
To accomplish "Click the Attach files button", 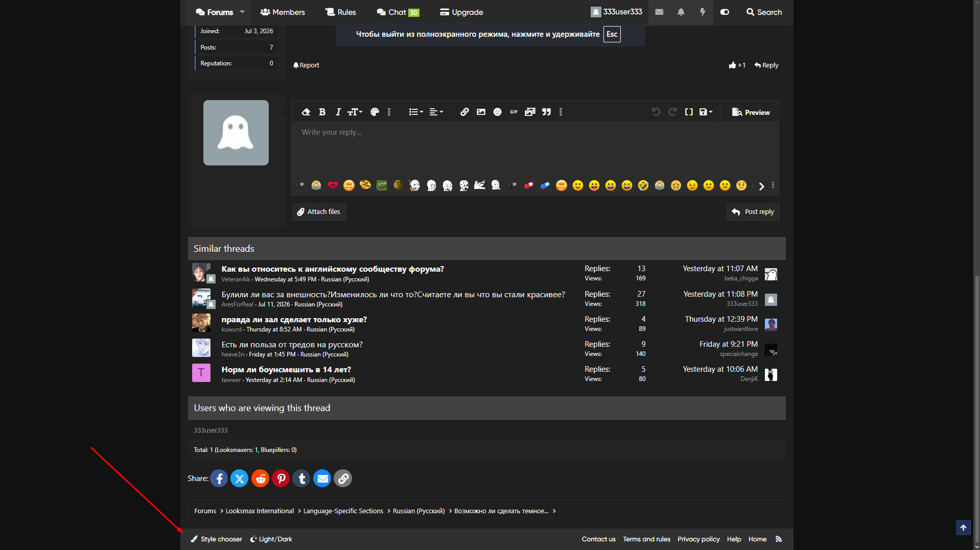I will [x=319, y=212].
